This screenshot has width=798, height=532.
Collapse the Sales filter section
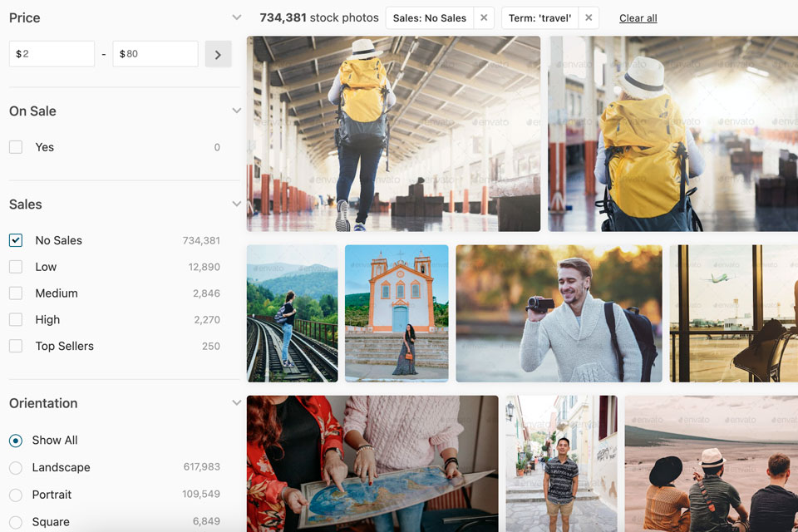coord(237,204)
